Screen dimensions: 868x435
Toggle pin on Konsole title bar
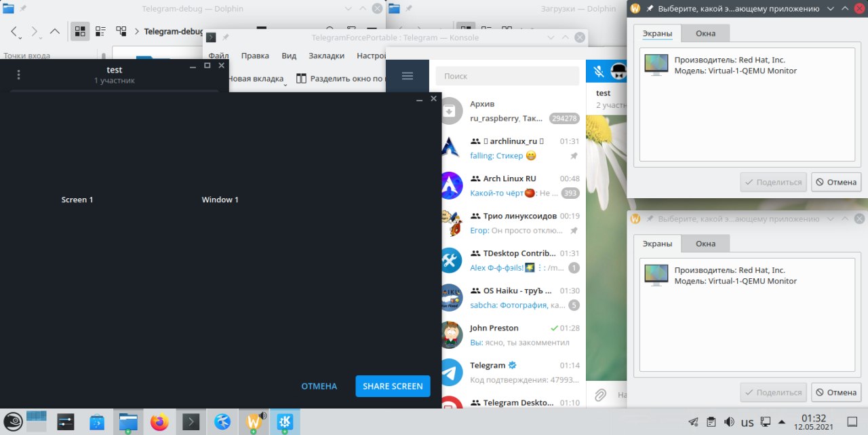[x=225, y=37]
